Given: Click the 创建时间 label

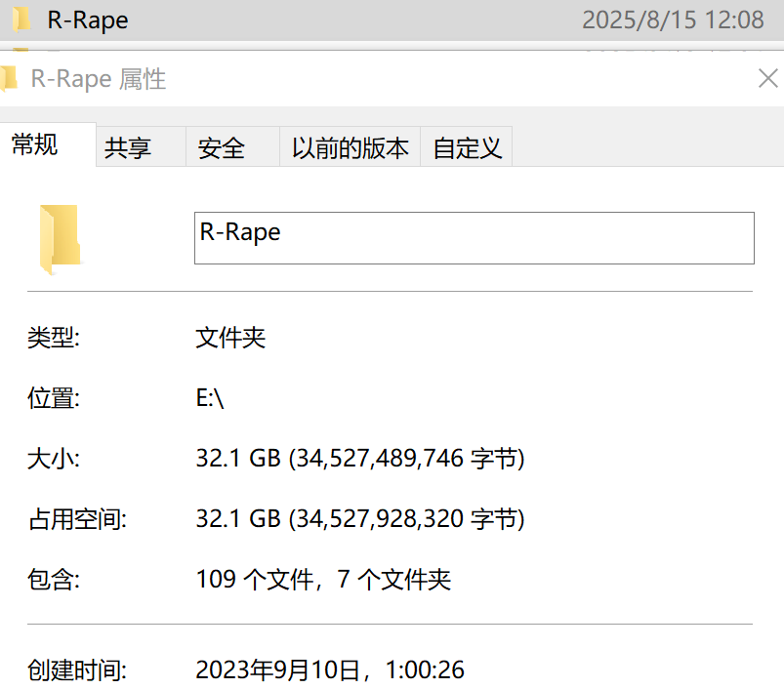Looking at the screenshot, I should (x=77, y=670).
